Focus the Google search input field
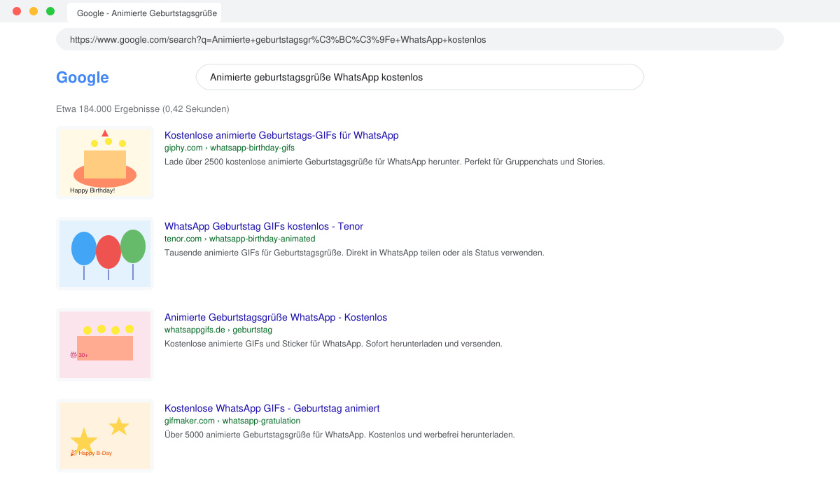This screenshot has height=504, width=840. (x=420, y=77)
